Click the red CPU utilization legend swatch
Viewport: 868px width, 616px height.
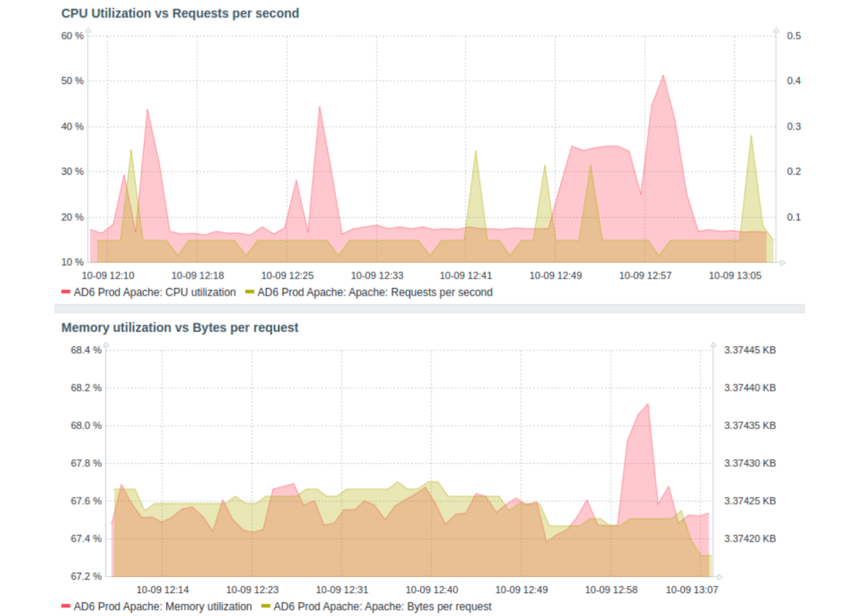(x=66, y=292)
